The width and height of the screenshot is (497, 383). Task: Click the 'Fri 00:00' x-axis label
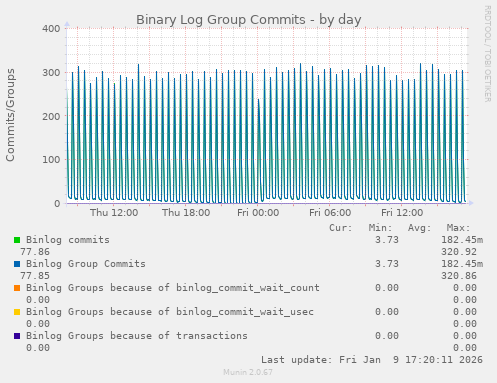(258, 213)
